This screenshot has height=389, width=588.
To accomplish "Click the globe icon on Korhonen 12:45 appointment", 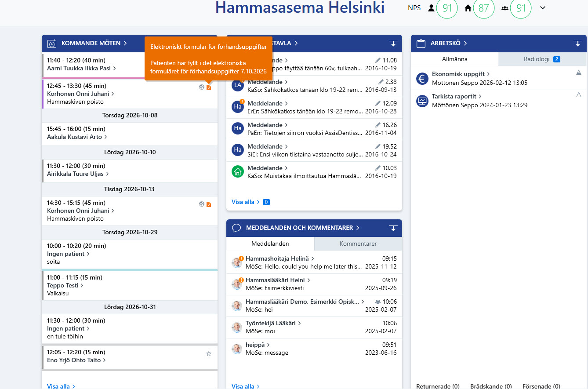I will 202,87.
